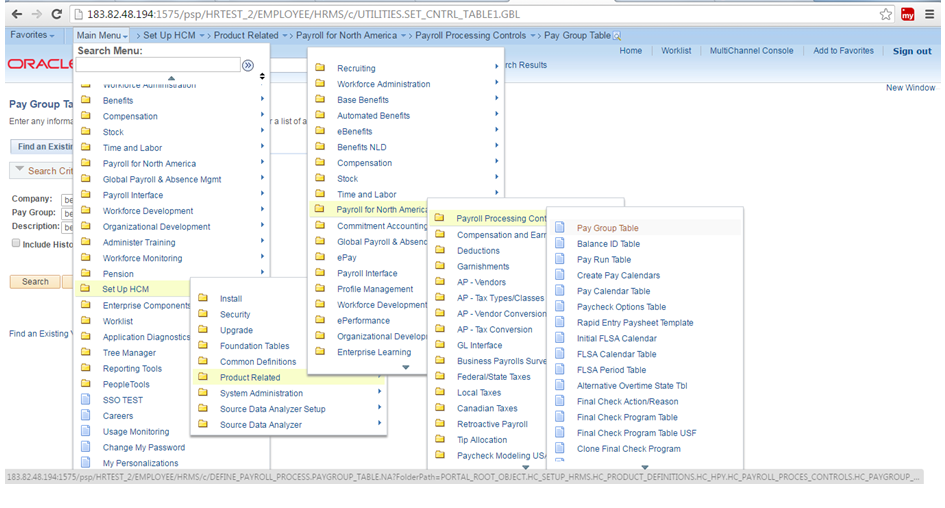Open Paycheck Options Table item
Screen dimensions: 945x508
[621, 307]
